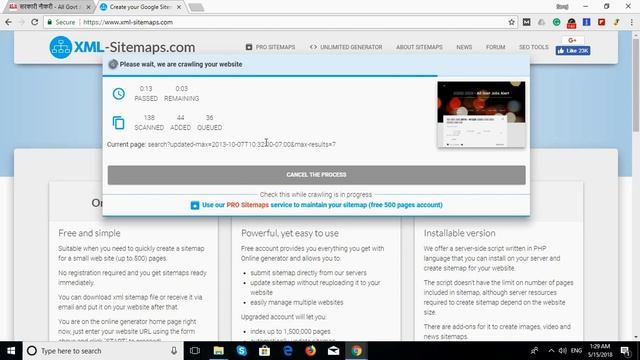Viewport: 640px width, 360px height.
Task: Open ABOUT SITEMAPS menu item
Action: [419, 47]
